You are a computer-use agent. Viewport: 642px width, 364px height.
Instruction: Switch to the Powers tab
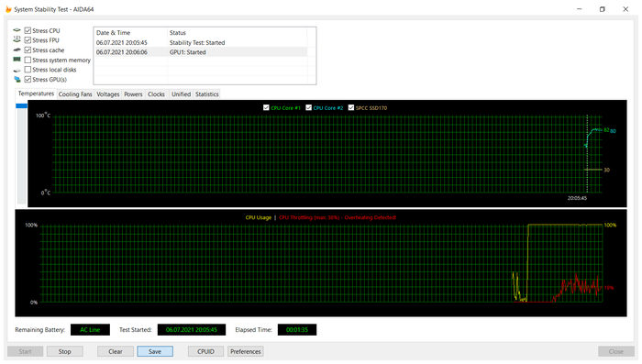(x=134, y=94)
